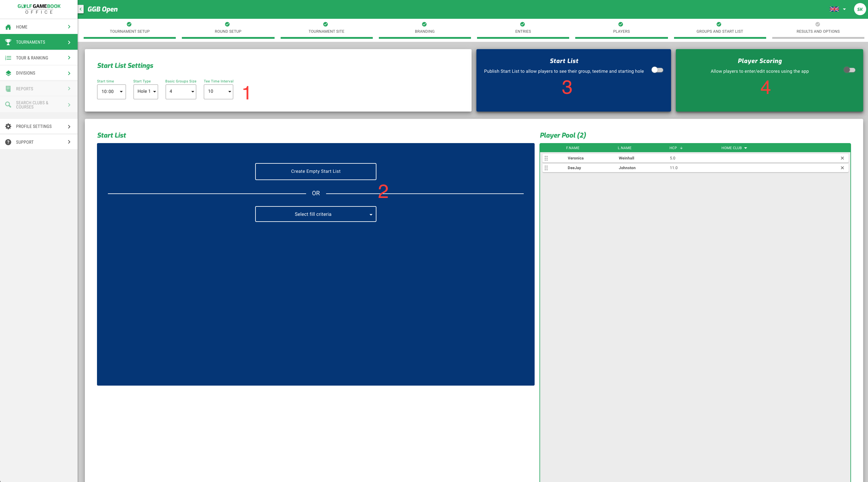Click the Home sidebar icon
The height and width of the screenshot is (482, 868).
tap(8, 27)
